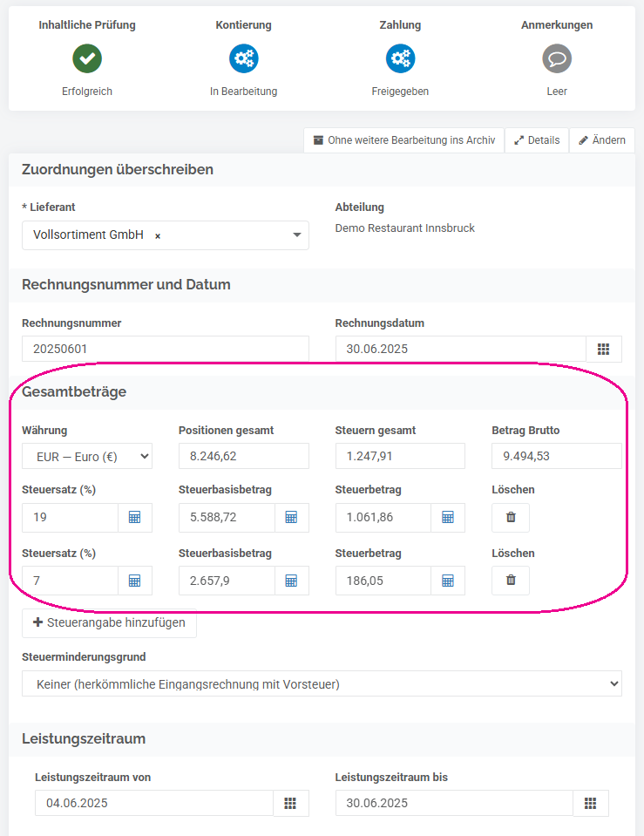
Task: Remove Vollsortiment GmbH with the x
Action: coord(158,235)
